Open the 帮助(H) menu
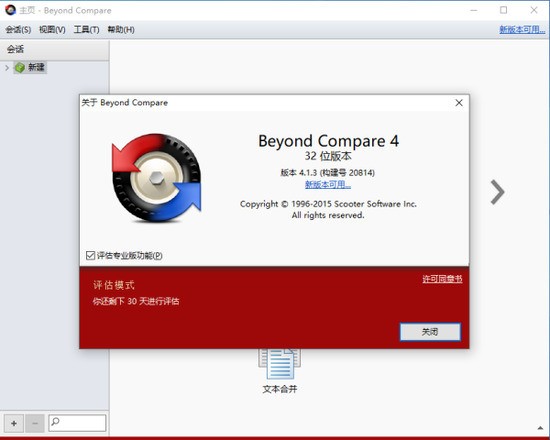The height and width of the screenshot is (440, 550). (121, 30)
